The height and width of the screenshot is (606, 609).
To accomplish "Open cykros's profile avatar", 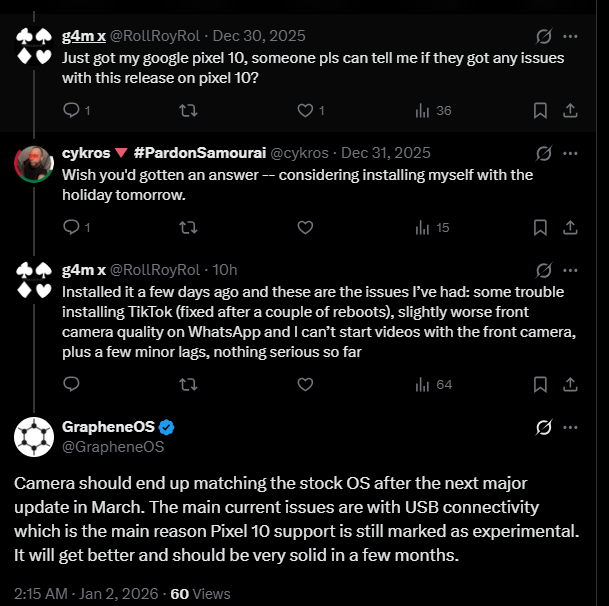I will pyautogui.click(x=34, y=163).
